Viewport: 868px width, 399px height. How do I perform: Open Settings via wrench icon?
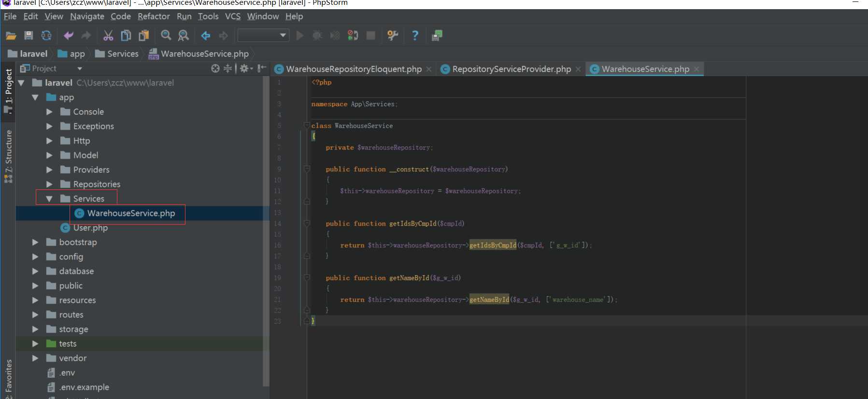pyautogui.click(x=393, y=35)
